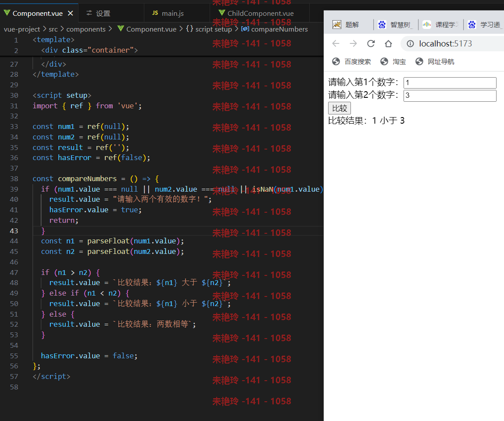Screen dimensions: 504x421
Task: Click sticky header div class container line
Action: 89,50
